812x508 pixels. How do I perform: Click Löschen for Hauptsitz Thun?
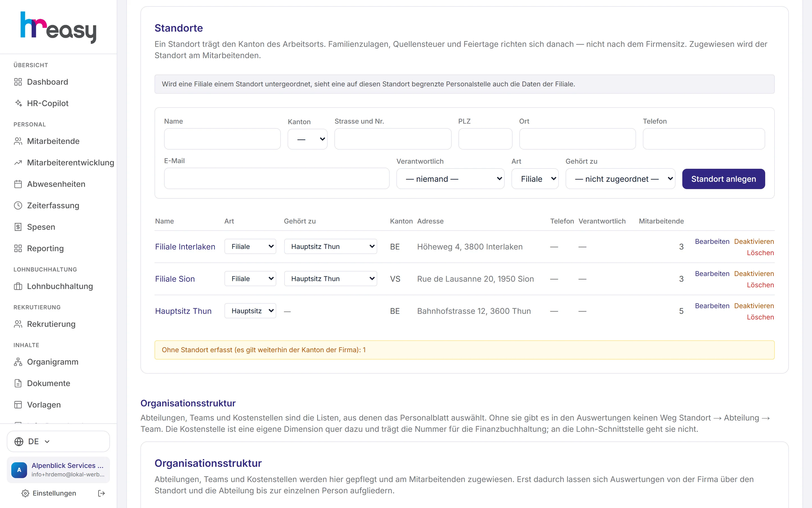coord(760,317)
